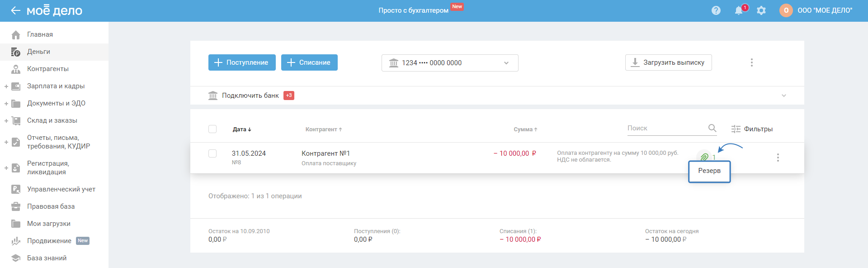
Task: Sort by Сумма column header
Action: point(525,129)
